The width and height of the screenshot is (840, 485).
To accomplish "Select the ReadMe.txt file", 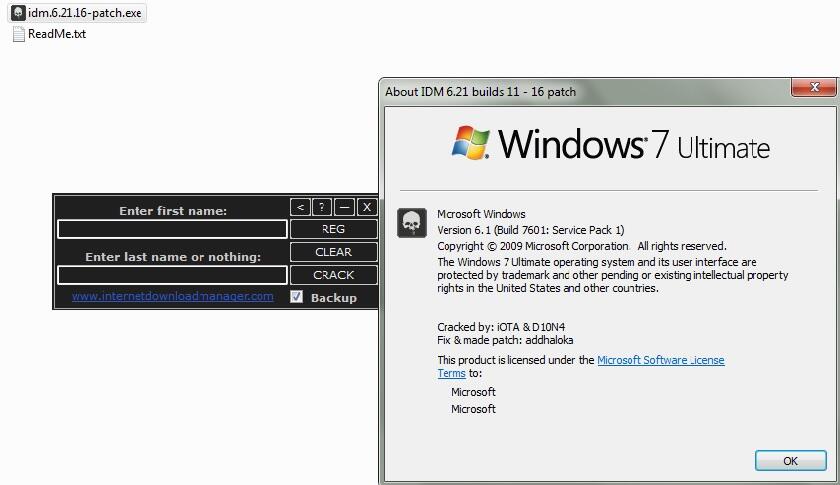I will click(49, 34).
